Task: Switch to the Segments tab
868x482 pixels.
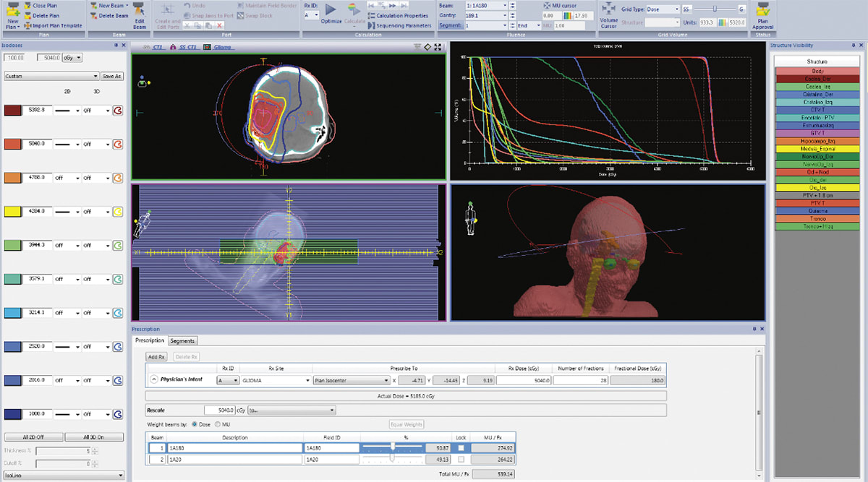Action: 182,340
